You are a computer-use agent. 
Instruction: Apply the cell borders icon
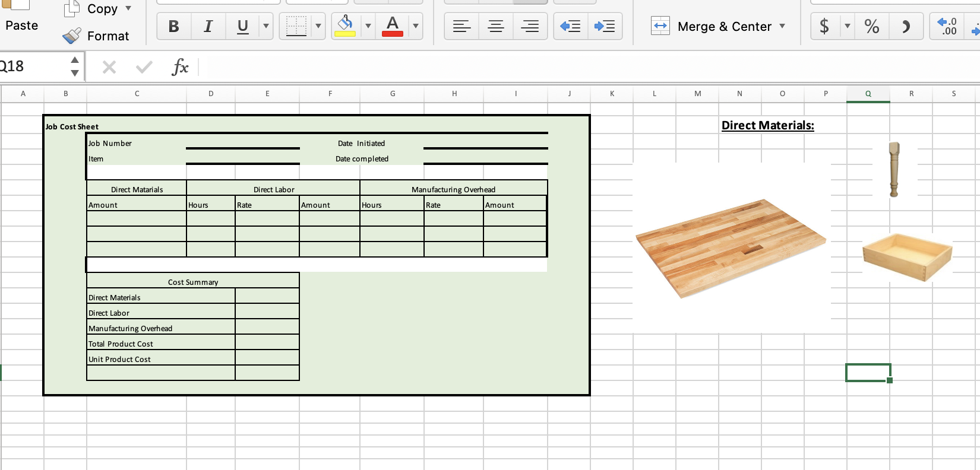[296, 26]
